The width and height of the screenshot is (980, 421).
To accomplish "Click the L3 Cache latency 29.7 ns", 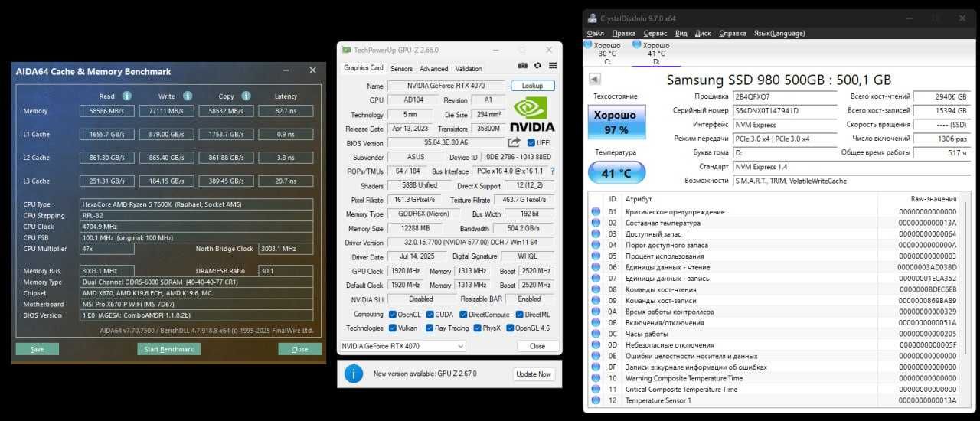I will 286,181.
